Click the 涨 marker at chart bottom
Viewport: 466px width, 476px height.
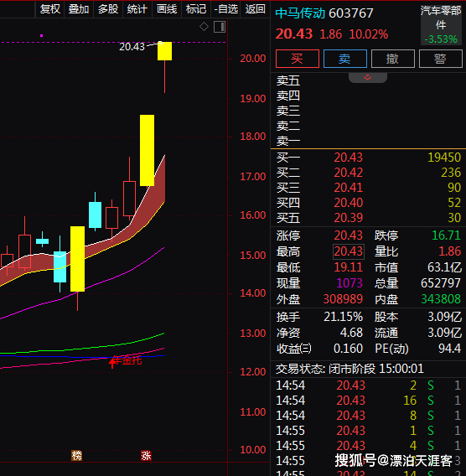[146, 455]
